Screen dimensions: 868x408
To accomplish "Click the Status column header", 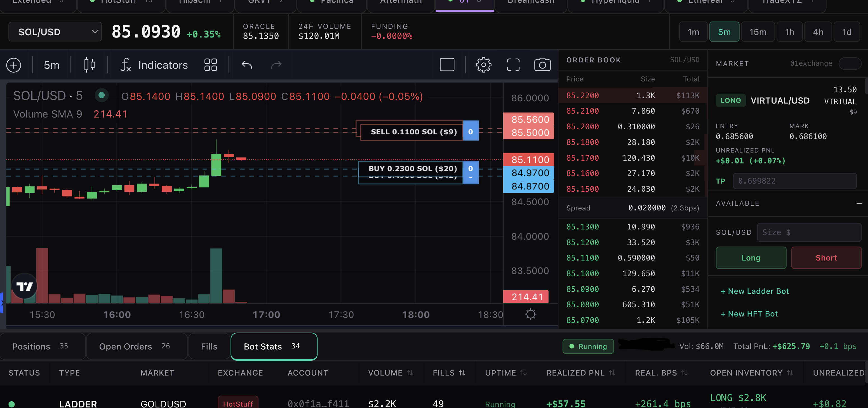I will [24, 372].
